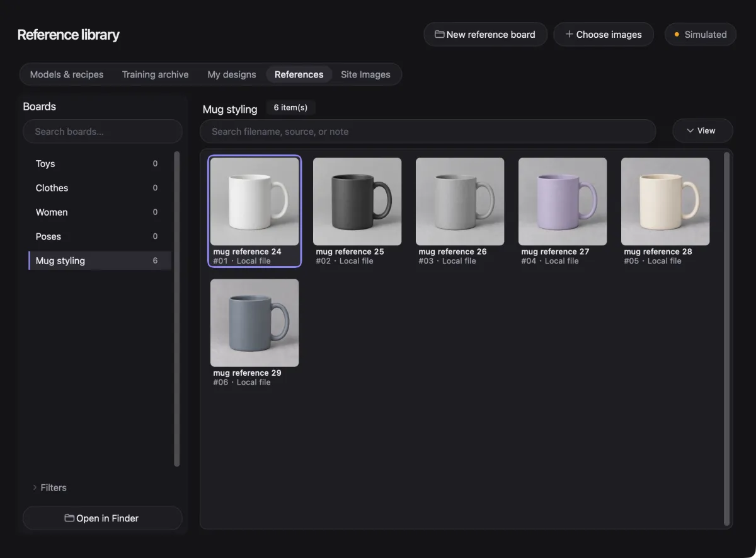Focus the Search filename, source, or note field

(x=428, y=132)
